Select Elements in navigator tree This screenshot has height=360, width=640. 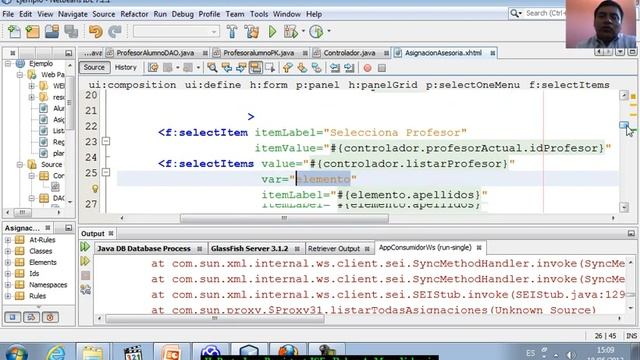point(42,262)
